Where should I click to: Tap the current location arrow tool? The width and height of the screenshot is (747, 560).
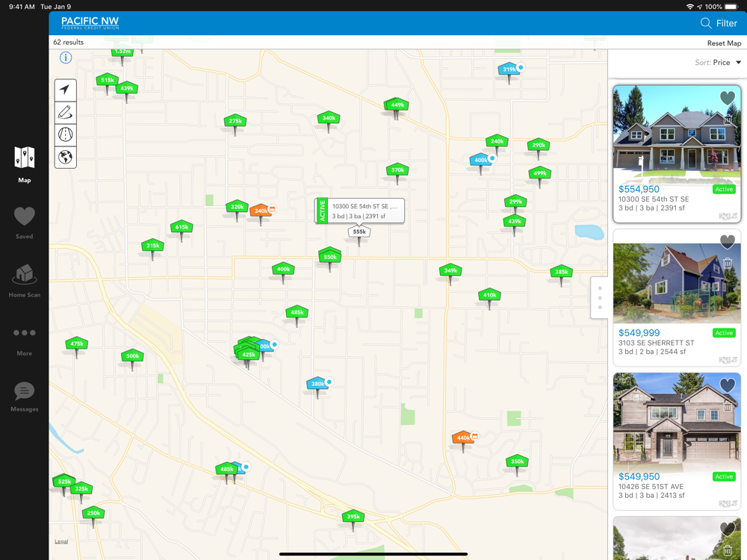[x=65, y=90]
